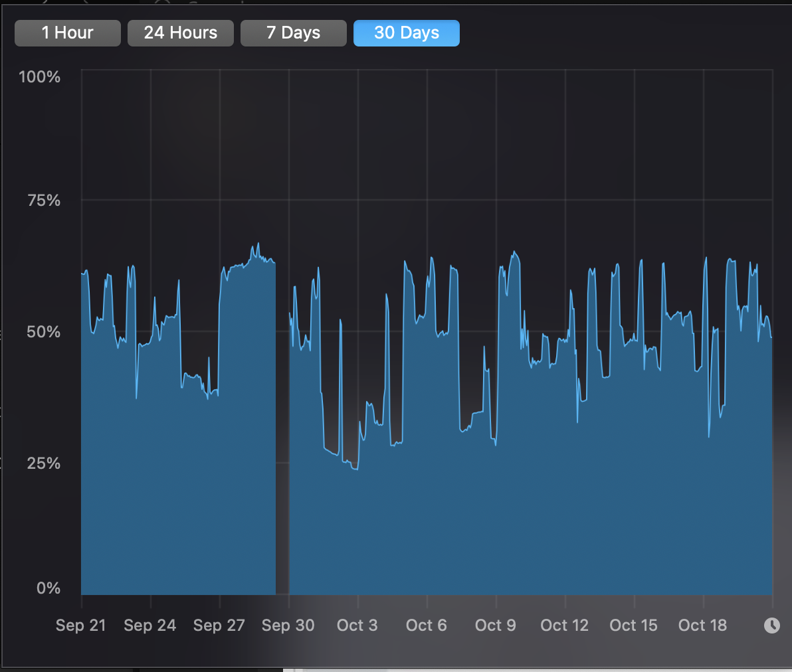Click the Sep 24 date label
The image size is (792, 672).
click(150, 625)
